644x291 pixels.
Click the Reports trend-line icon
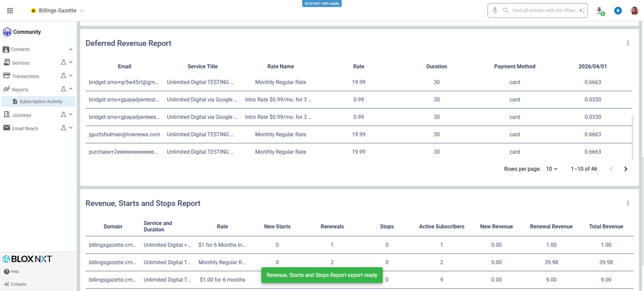coord(6,89)
